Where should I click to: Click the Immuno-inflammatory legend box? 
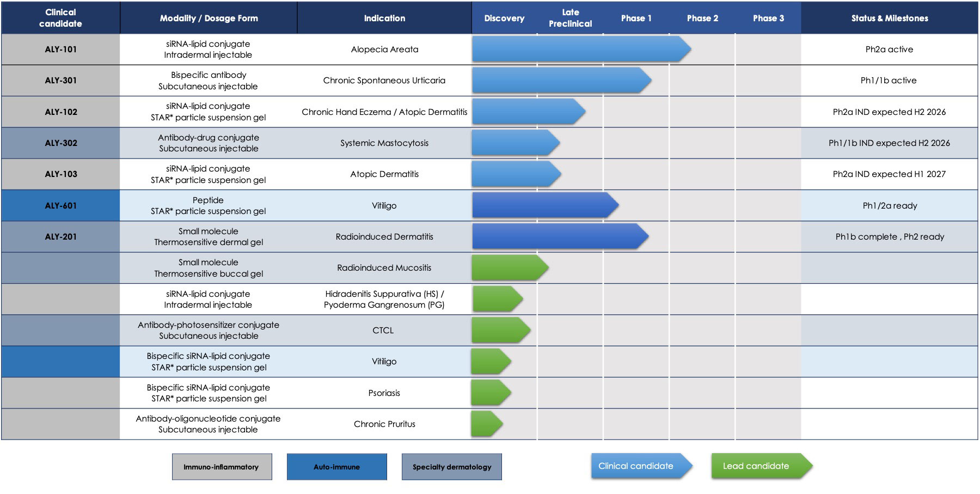pyautogui.click(x=222, y=467)
